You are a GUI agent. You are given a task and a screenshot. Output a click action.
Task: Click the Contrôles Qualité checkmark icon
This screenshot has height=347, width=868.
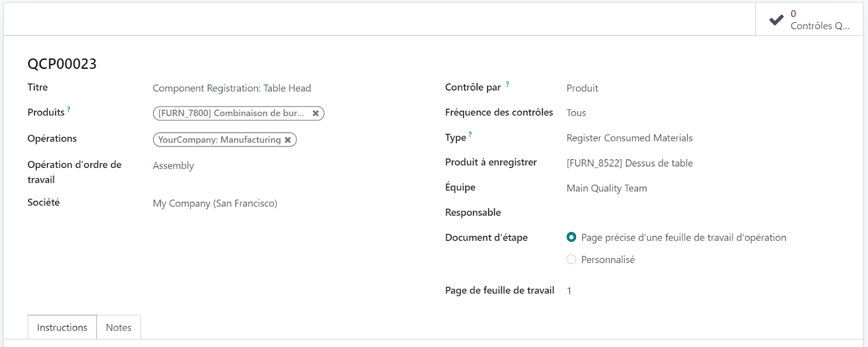coord(776,20)
